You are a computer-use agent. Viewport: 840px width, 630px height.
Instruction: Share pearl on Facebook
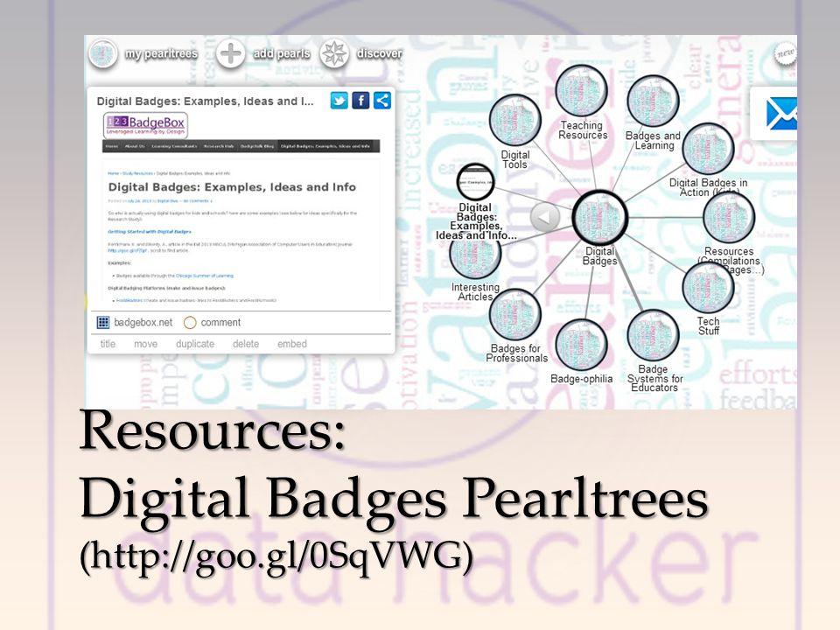pyautogui.click(x=360, y=100)
